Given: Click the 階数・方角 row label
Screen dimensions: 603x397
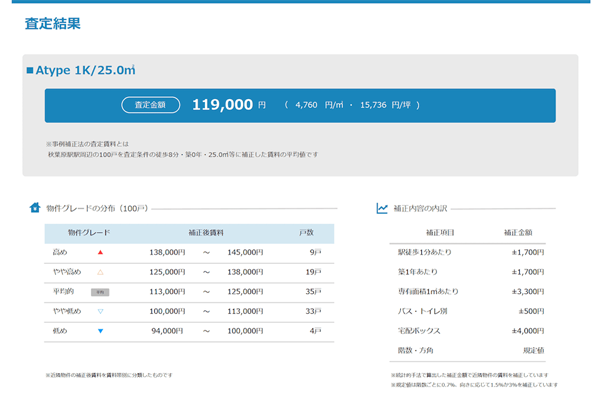Looking at the screenshot, I should (x=415, y=350).
